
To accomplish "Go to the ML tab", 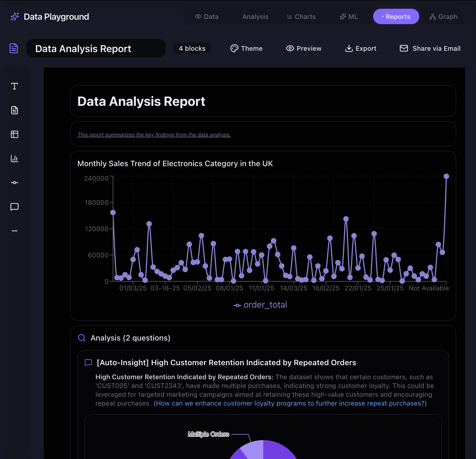I will [349, 17].
